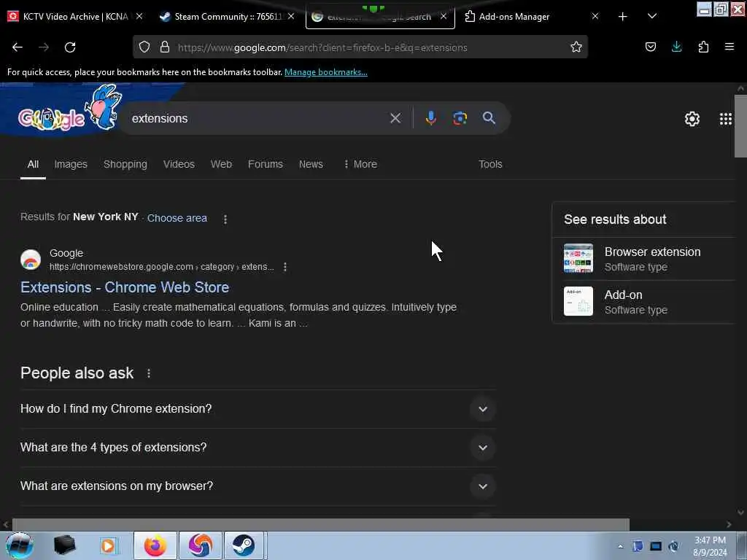Click the Add-on thumbnail image

click(x=578, y=301)
